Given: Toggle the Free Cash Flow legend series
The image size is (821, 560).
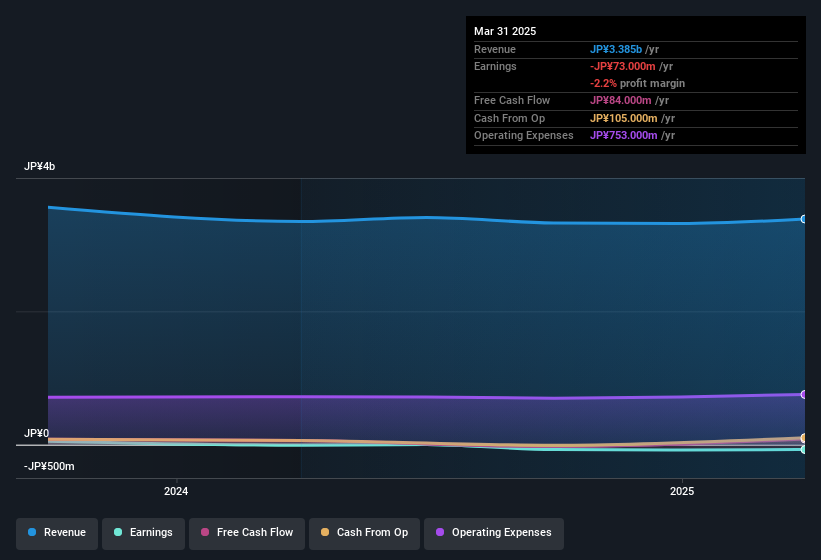Looking at the screenshot, I should 247,533.
